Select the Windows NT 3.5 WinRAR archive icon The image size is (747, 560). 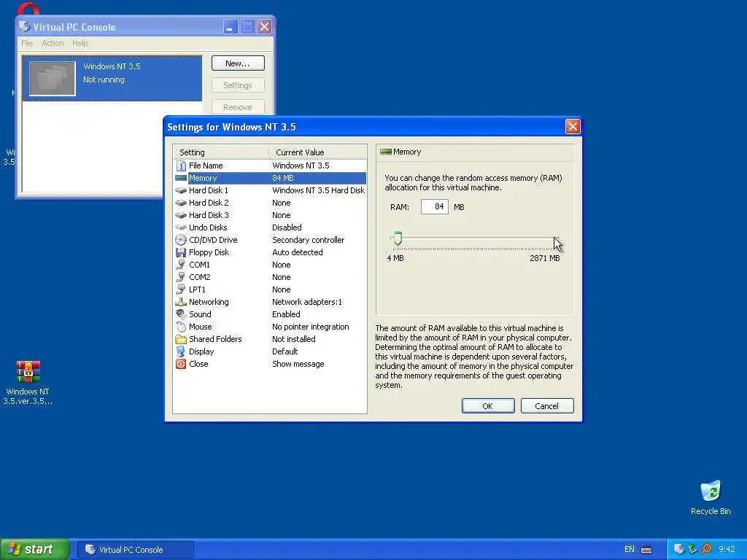coord(28,371)
